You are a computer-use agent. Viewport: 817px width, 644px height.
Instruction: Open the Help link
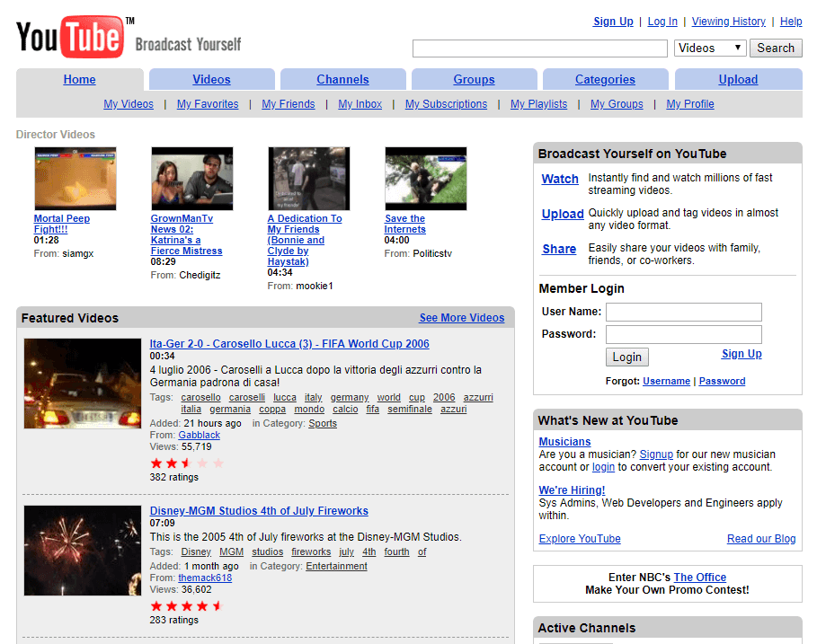790,22
